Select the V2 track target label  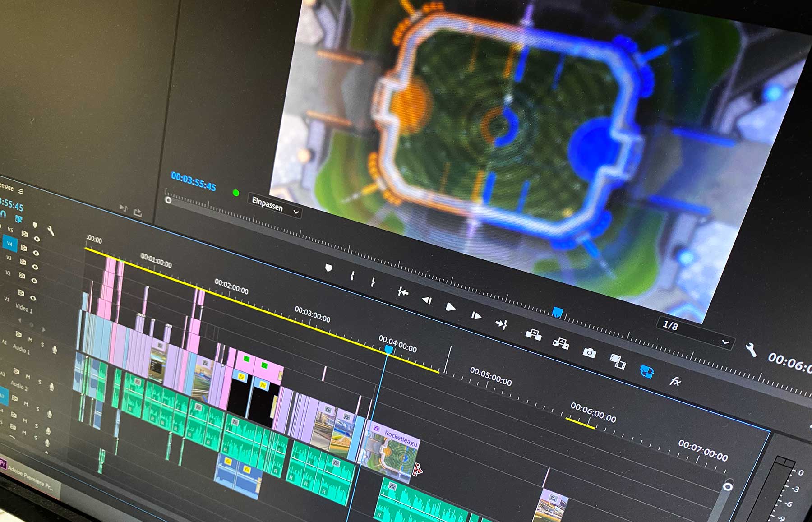[x=8, y=273]
